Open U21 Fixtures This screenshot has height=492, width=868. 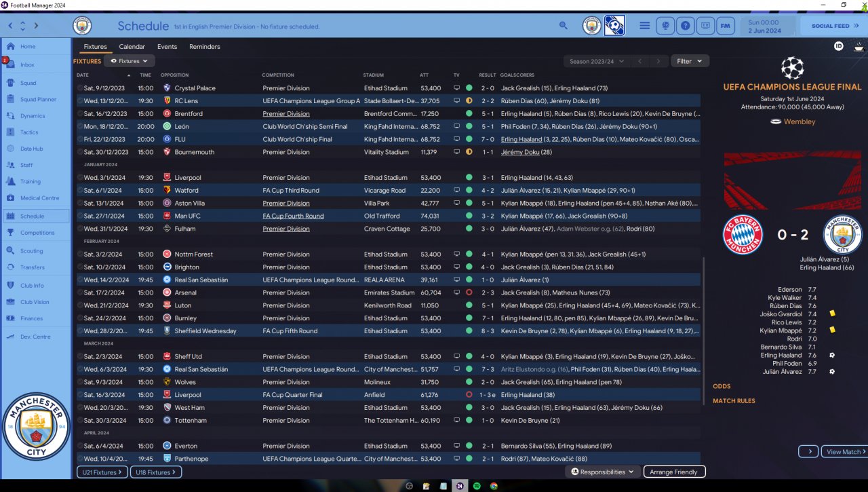click(x=102, y=472)
